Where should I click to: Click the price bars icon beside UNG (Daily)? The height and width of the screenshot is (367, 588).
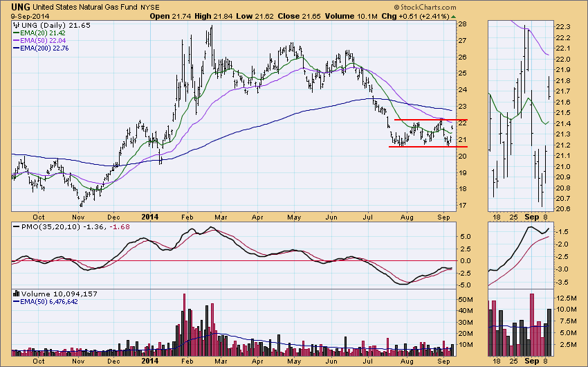[x=17, y=25]
